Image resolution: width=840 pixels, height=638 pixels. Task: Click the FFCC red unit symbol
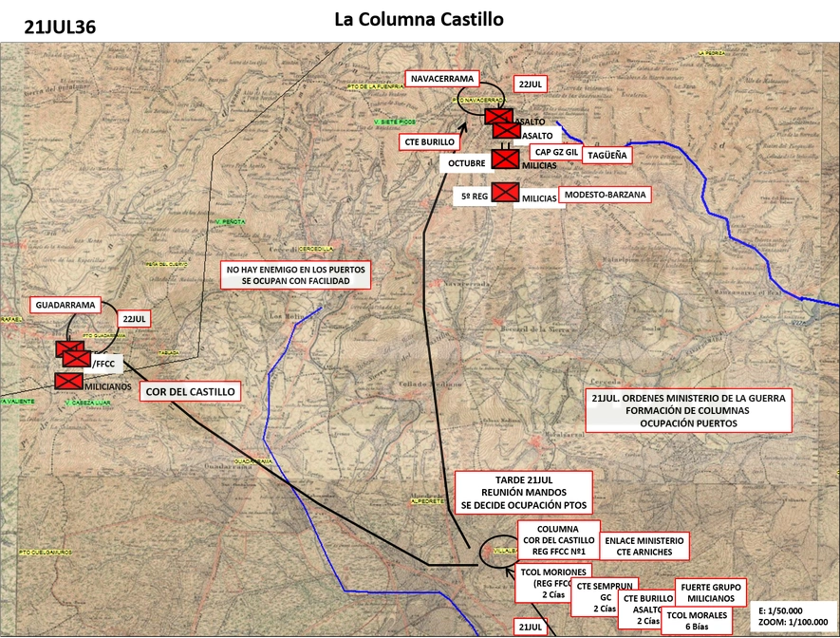[x=77, y=358]
